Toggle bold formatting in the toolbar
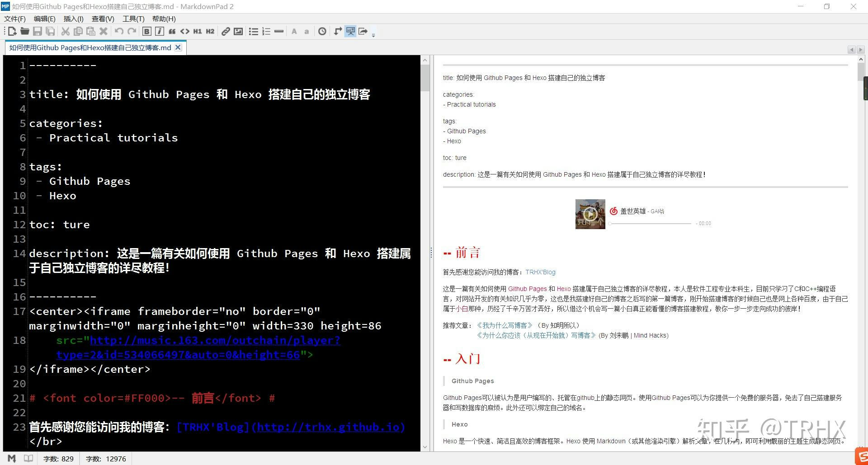Image resolution: width=868 pixels, height=465 pixels. click(146, 31)
